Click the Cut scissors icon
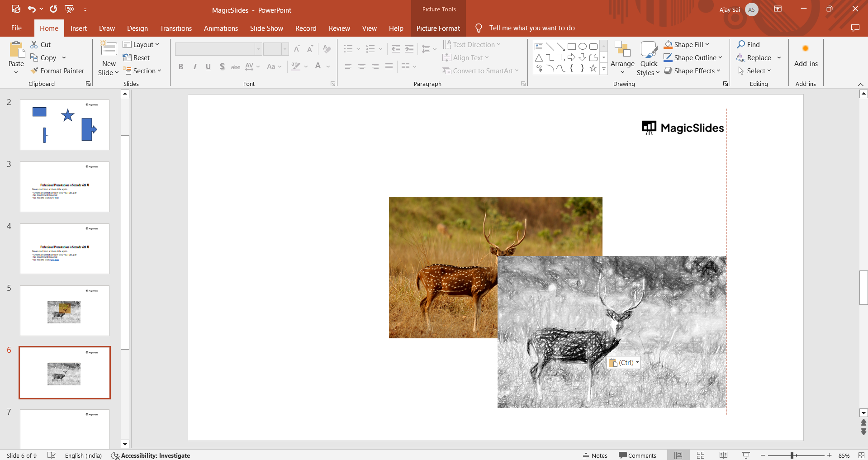The width and height of the screenshot is (868, 460). [x=34, y=44]
